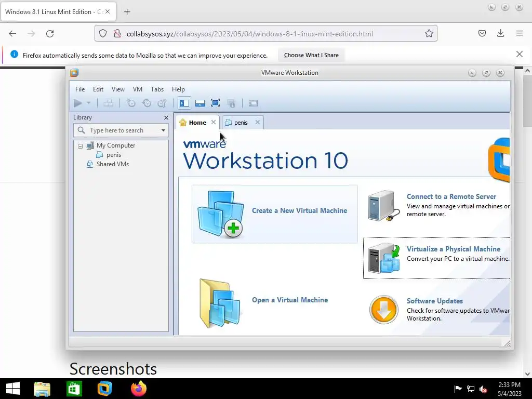Click Virtualize a Physical Machine link
The width and height of the screenshot is (532, 399).
coord(453,249)
